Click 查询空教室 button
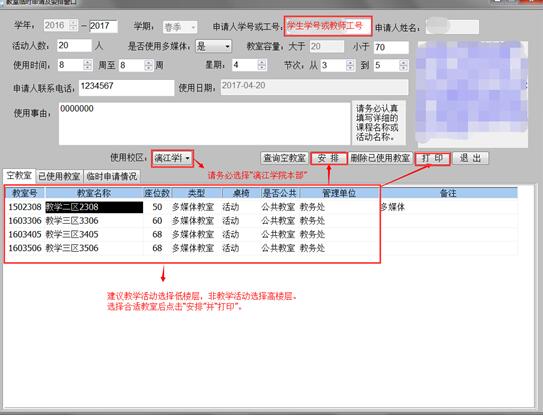Viewport: 543px width, 417px height. coord(284,158)
